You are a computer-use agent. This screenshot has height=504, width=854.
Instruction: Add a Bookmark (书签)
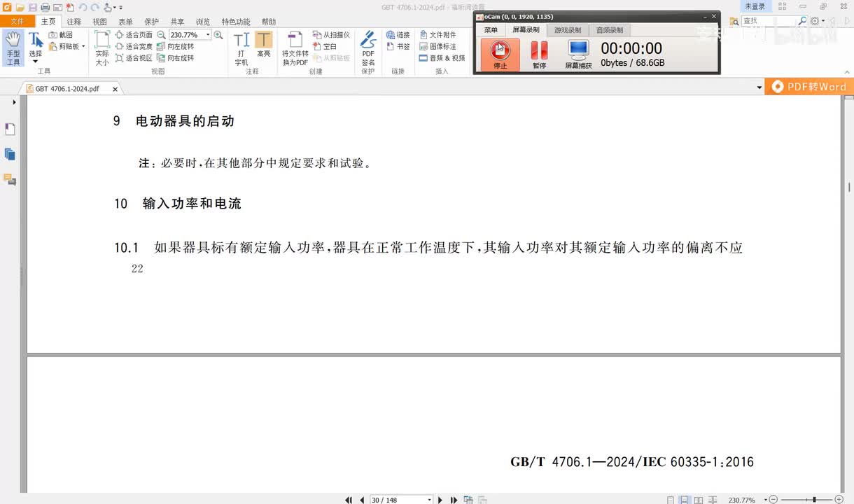398,46
